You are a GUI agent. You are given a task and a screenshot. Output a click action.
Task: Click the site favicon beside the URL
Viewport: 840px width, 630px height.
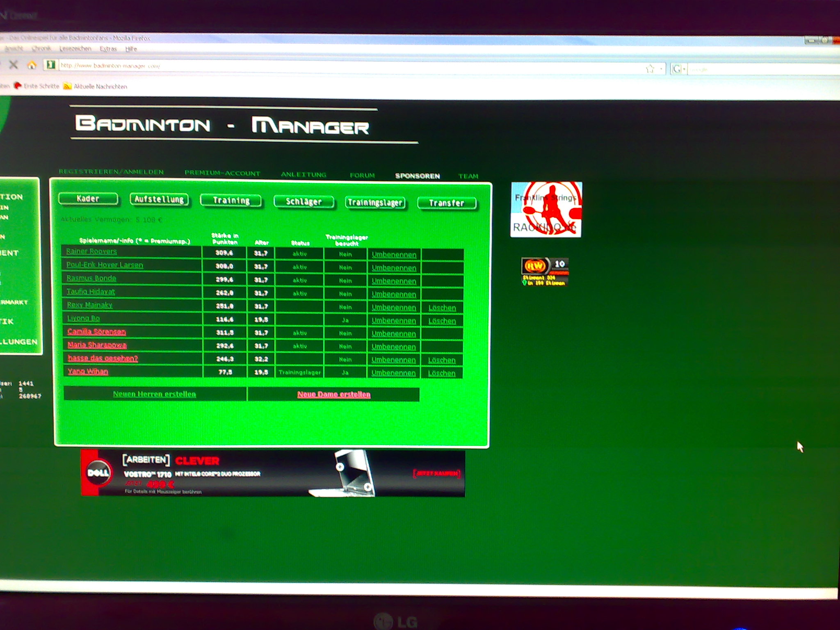(51, 65)
